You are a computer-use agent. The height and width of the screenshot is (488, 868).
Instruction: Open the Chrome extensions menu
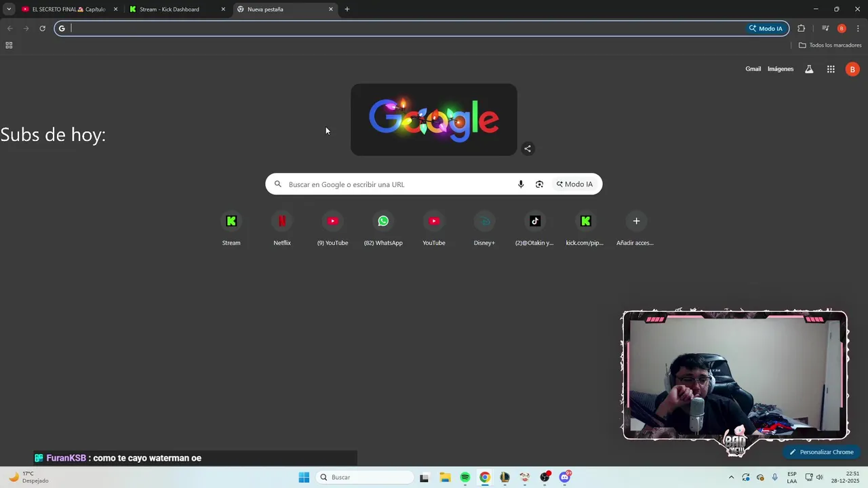(x=802, y=28)
